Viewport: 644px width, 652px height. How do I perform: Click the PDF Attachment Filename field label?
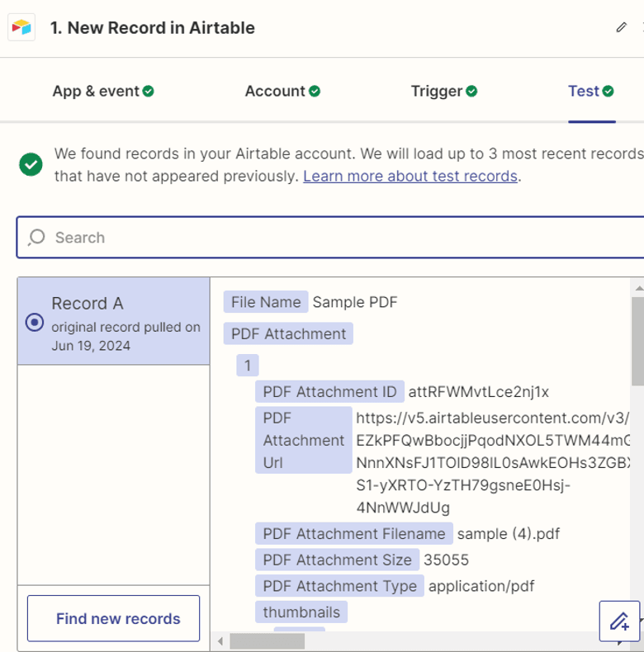353,534
